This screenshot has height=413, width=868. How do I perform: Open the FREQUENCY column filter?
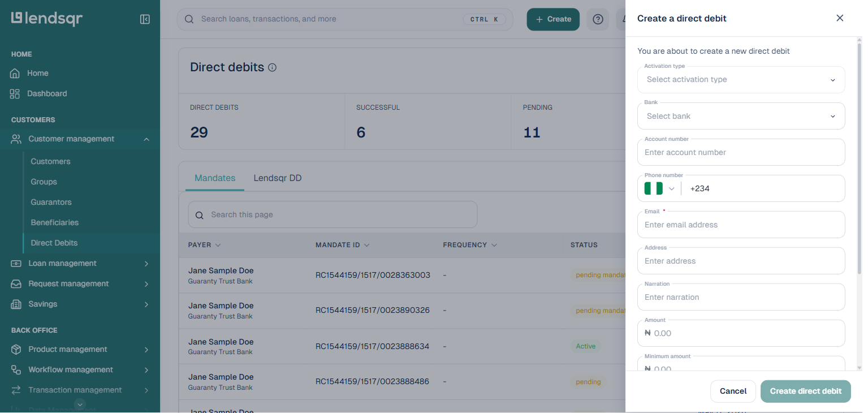point(494,246)
